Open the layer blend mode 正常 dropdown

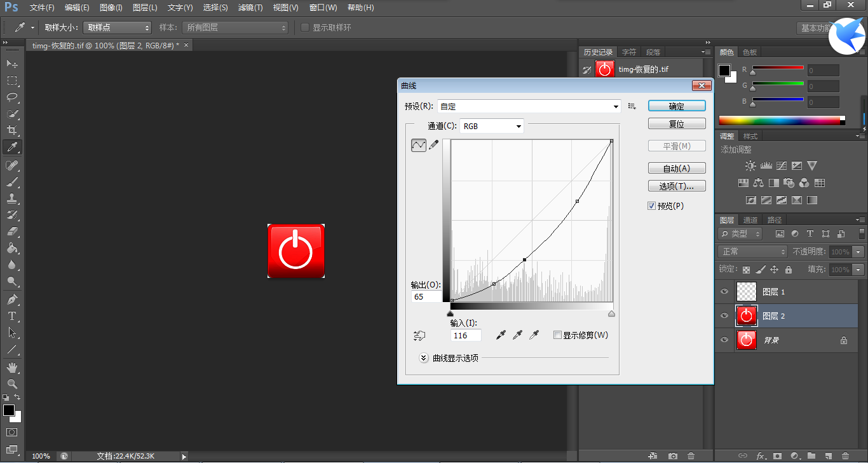pos(753,252)
